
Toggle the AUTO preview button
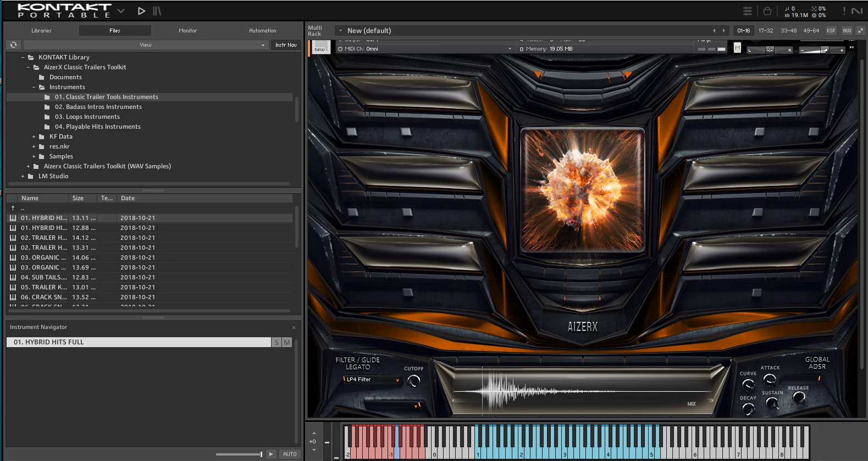290,454
